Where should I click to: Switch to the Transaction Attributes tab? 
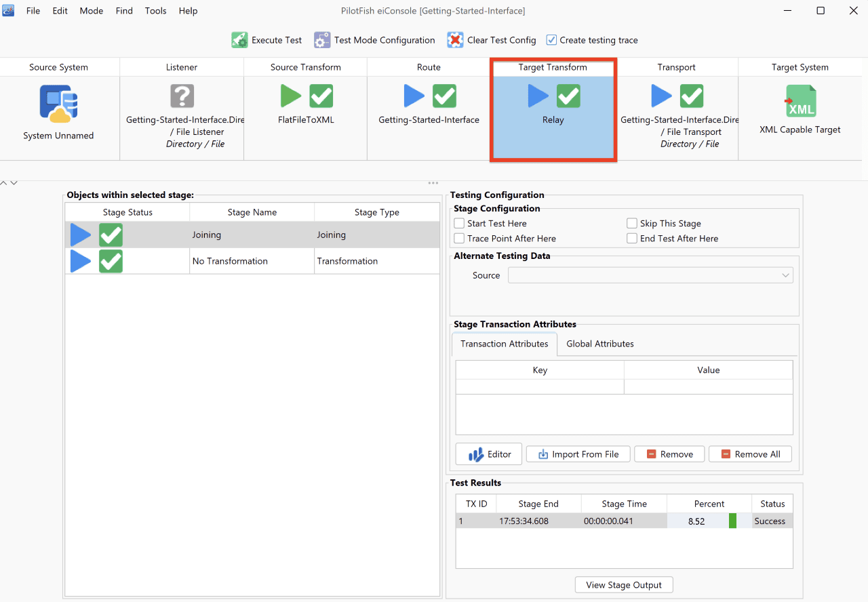point(505,344)
